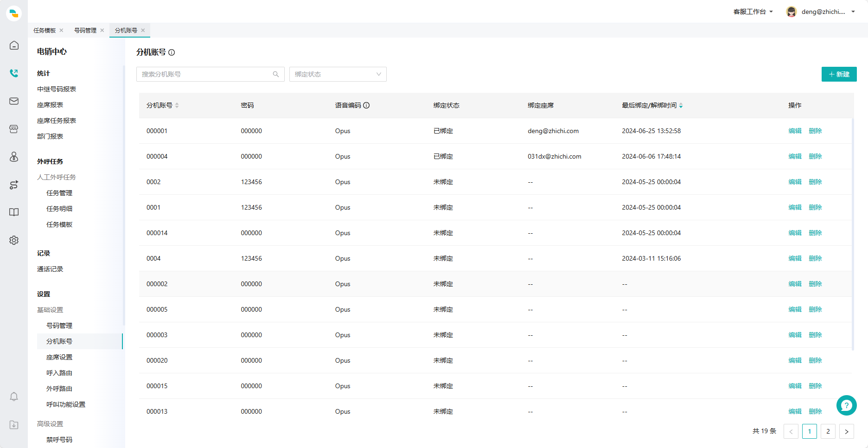Open the settings gear sidebar icon
This screenshot has height=448, width=868.
pos(14,240)
